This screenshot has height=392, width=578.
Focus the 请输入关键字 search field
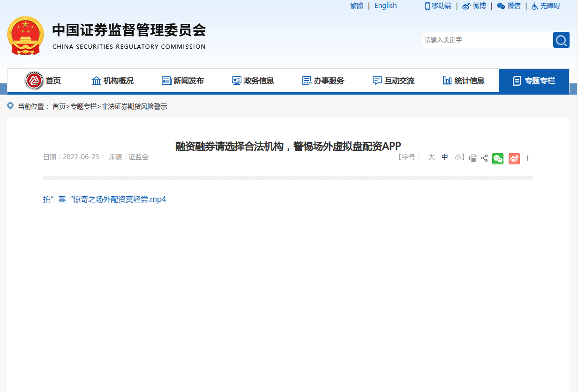487,40
